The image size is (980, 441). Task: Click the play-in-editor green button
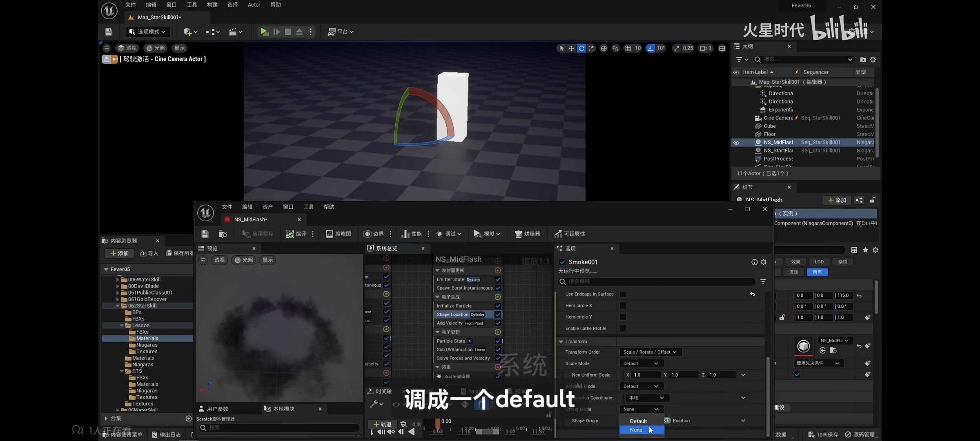(x=264, y=32)
